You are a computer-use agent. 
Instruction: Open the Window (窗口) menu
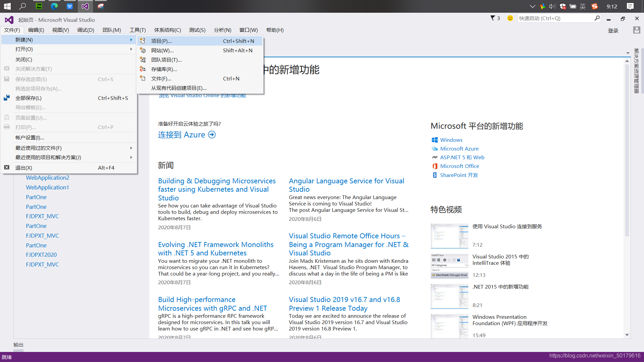pyautogui.click(x=249, y=30)
